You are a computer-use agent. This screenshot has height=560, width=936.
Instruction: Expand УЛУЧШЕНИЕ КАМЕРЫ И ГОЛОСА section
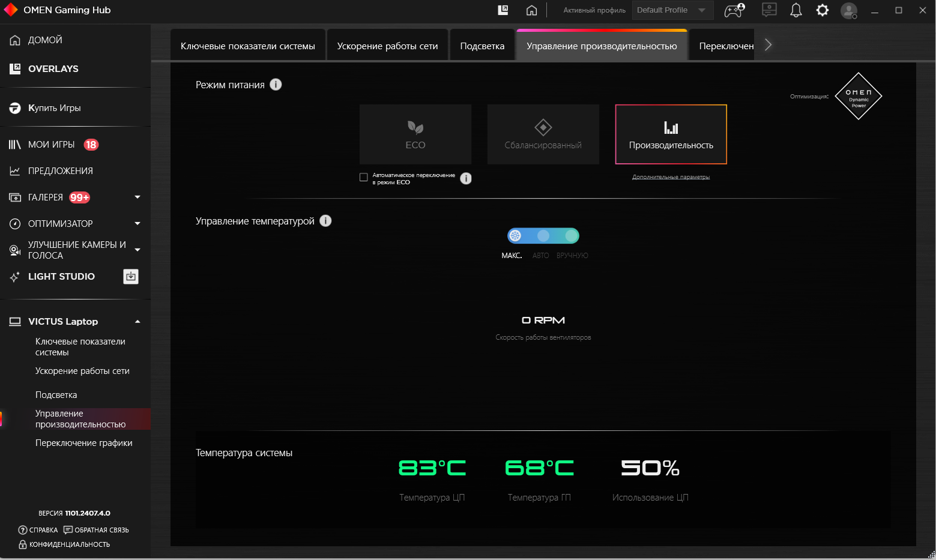137,250
